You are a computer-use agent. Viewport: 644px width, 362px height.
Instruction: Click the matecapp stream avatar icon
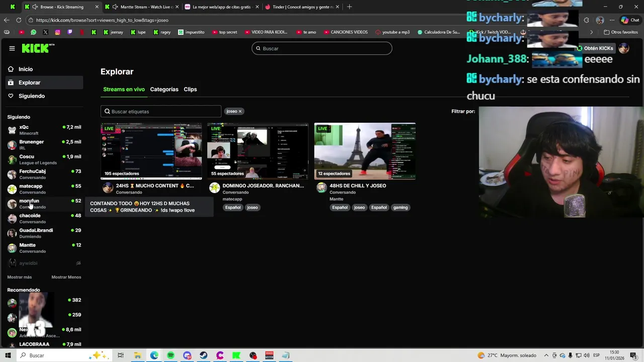pos(215,188)
